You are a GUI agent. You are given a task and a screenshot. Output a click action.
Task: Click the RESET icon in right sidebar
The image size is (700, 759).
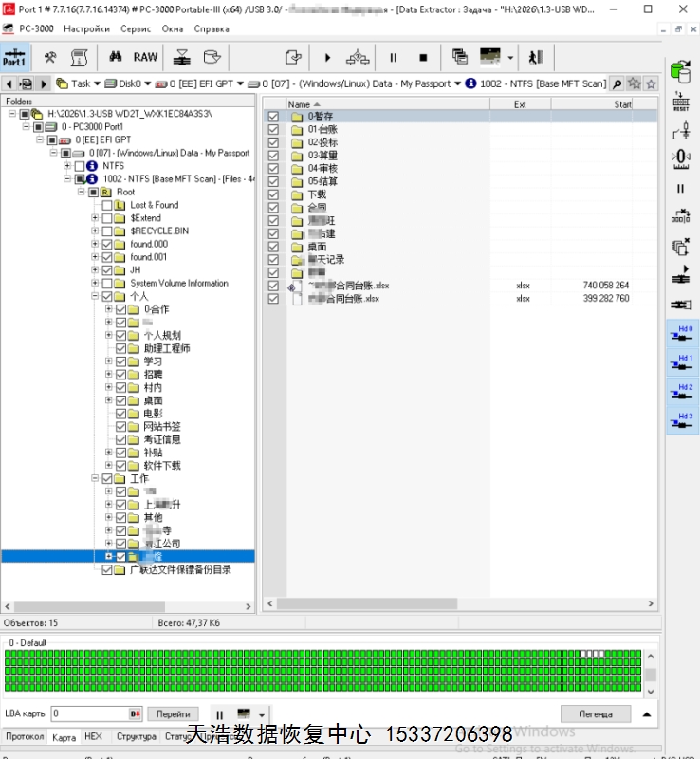(680, 102)
